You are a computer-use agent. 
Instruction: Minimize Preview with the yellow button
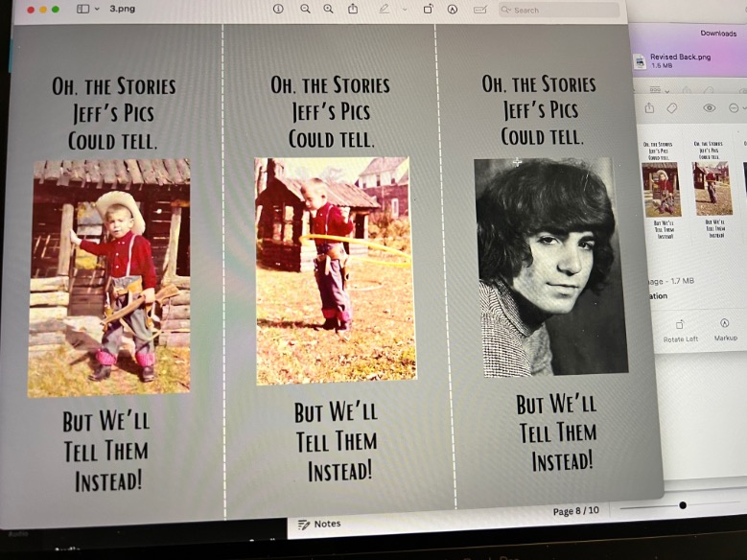[43, 10]
